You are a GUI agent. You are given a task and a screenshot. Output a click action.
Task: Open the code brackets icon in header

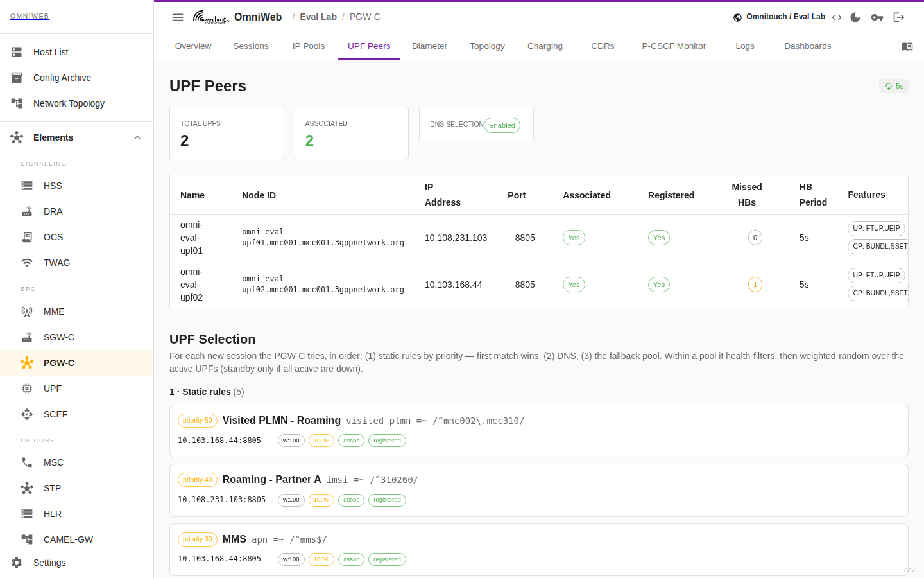click(x=837, y=17)
